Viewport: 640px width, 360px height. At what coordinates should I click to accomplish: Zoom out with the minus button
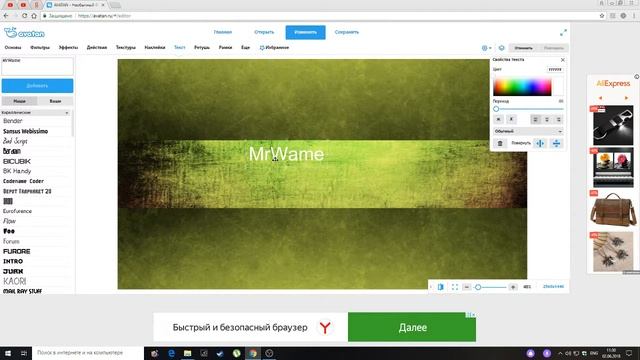click(467, 287)
